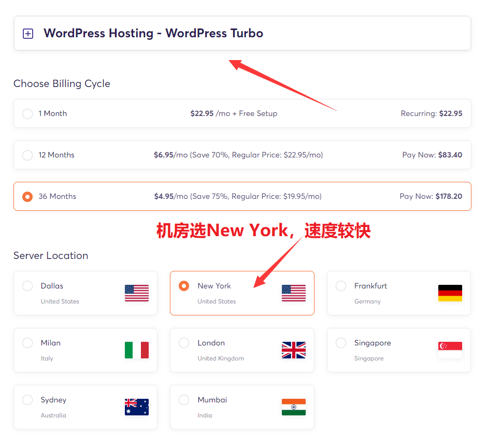Choose London server location radio button

tap(184, 343)
